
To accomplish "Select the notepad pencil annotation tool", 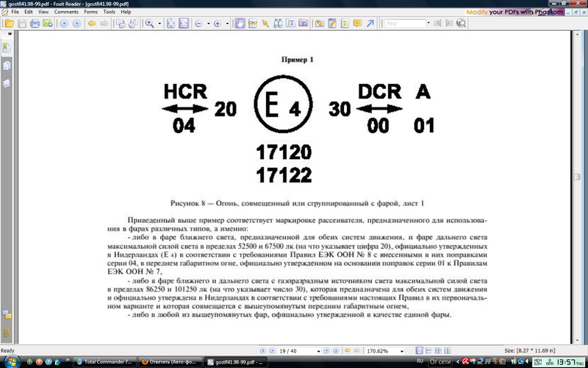I will [x=332, y=24].
